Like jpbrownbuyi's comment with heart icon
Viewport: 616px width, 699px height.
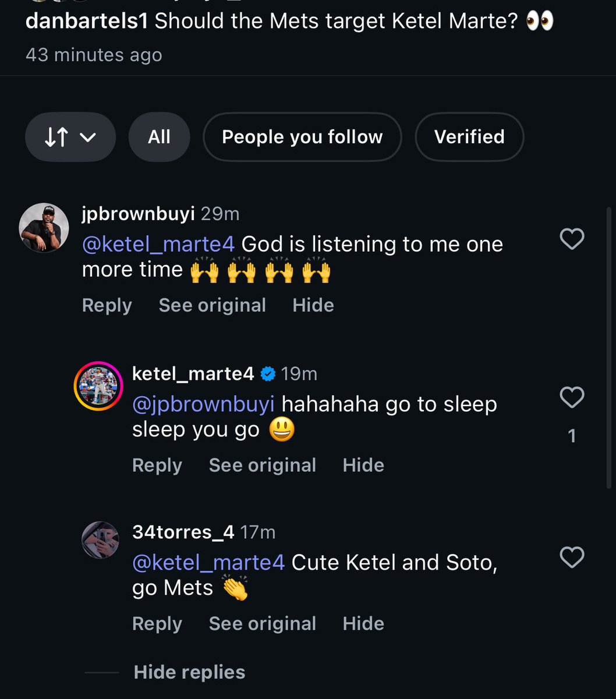pos(571,239)
